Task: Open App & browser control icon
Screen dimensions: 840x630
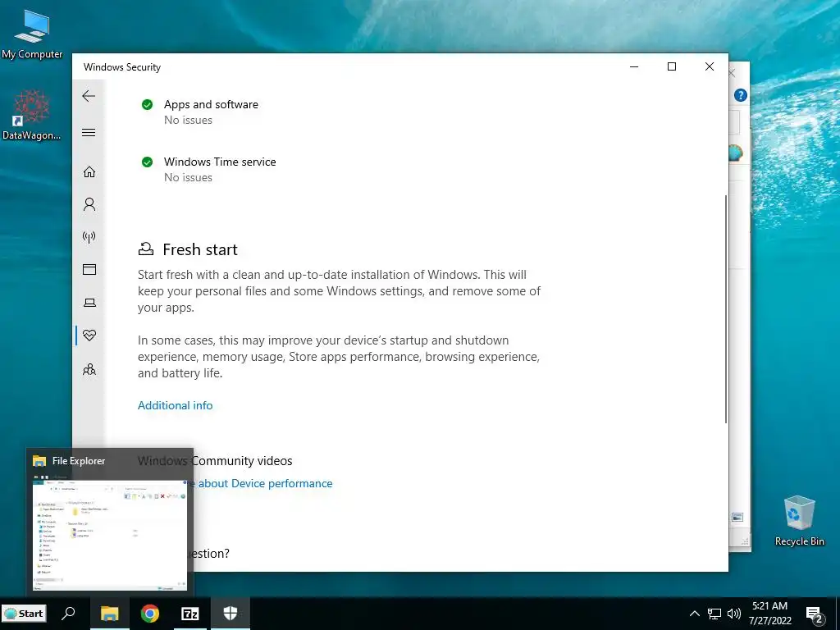Action: coord(89,269)
